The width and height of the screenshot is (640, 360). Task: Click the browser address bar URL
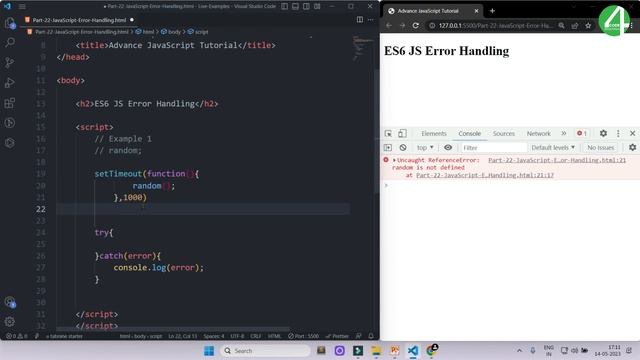[496, 25]
